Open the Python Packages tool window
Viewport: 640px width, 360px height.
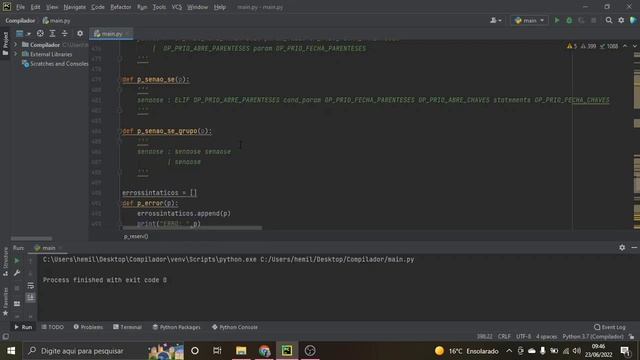[176, 327]
